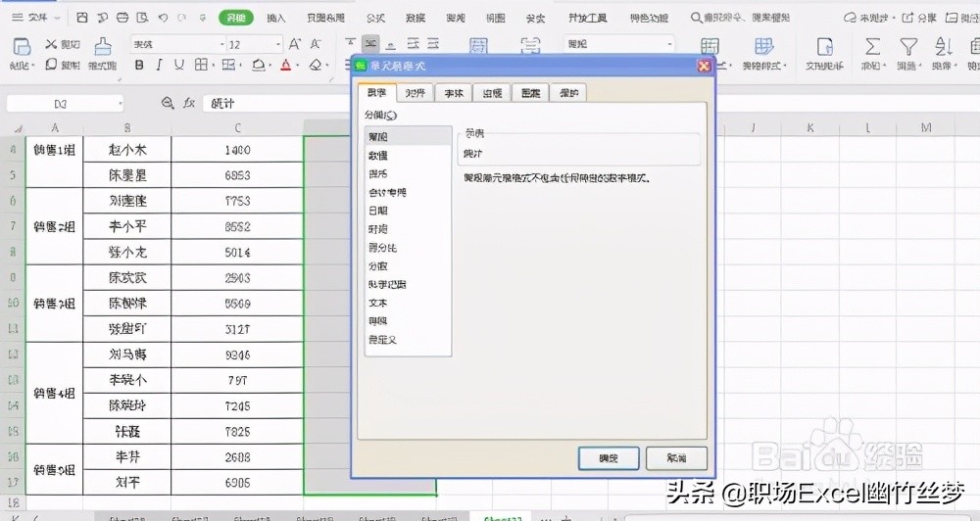The image size is (980, 521).
Task: Click the decrease indent icon
Action: point(414,43)
